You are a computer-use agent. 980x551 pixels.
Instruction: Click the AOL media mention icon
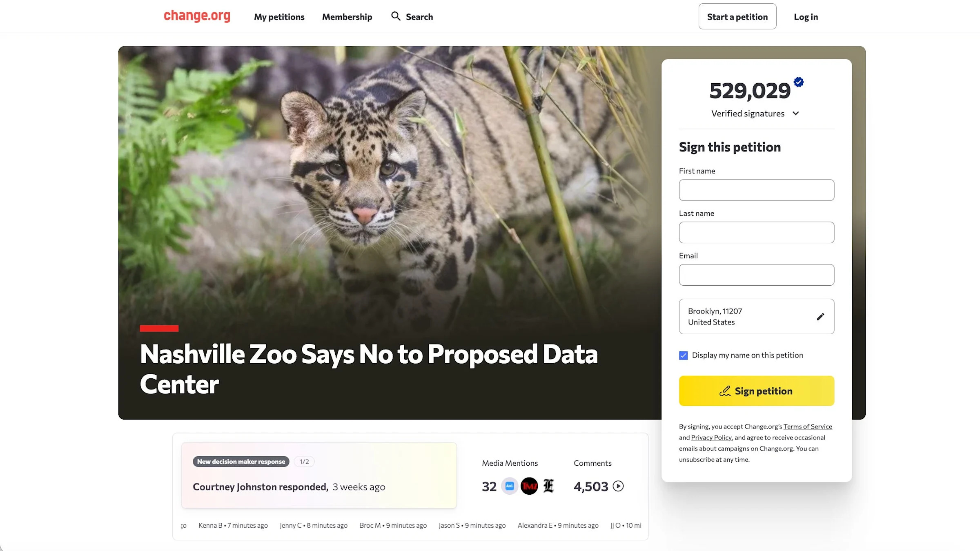pos(510,486)
